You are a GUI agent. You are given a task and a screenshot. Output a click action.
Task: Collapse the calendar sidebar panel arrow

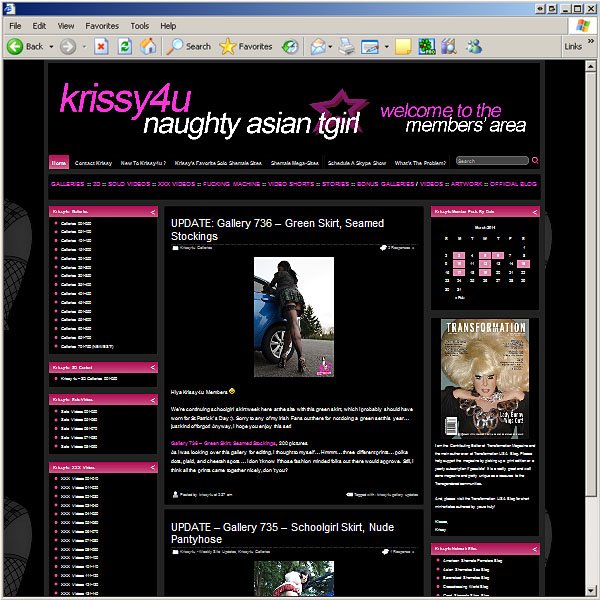coord(534,212)
